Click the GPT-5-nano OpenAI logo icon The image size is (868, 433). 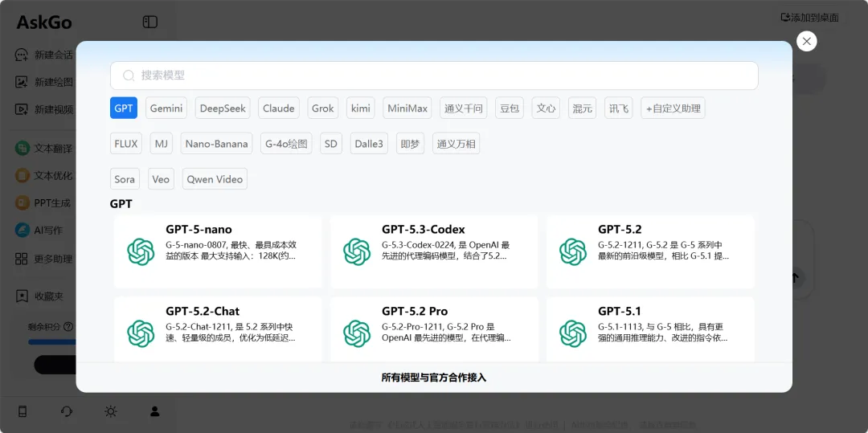(x=140, y=251)
